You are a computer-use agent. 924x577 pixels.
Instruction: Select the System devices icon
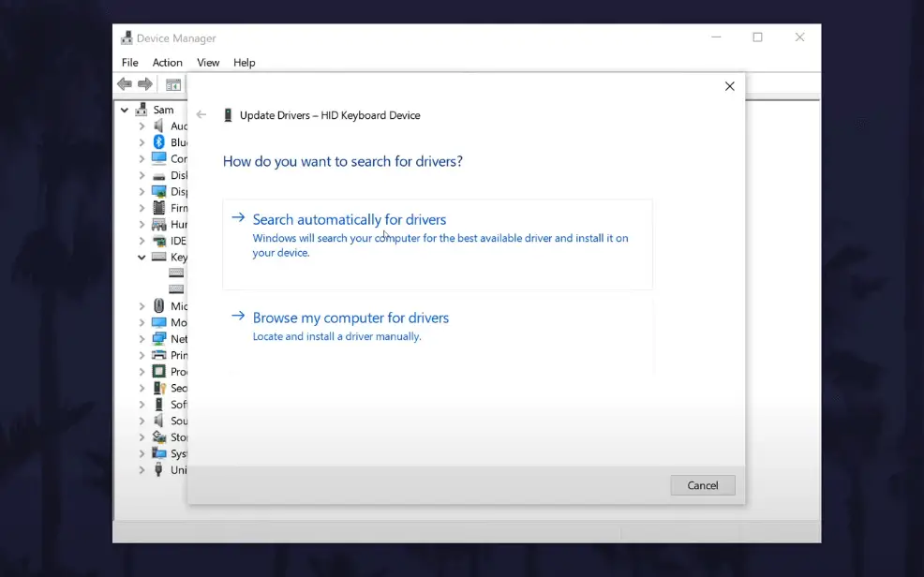pos(158,452)
